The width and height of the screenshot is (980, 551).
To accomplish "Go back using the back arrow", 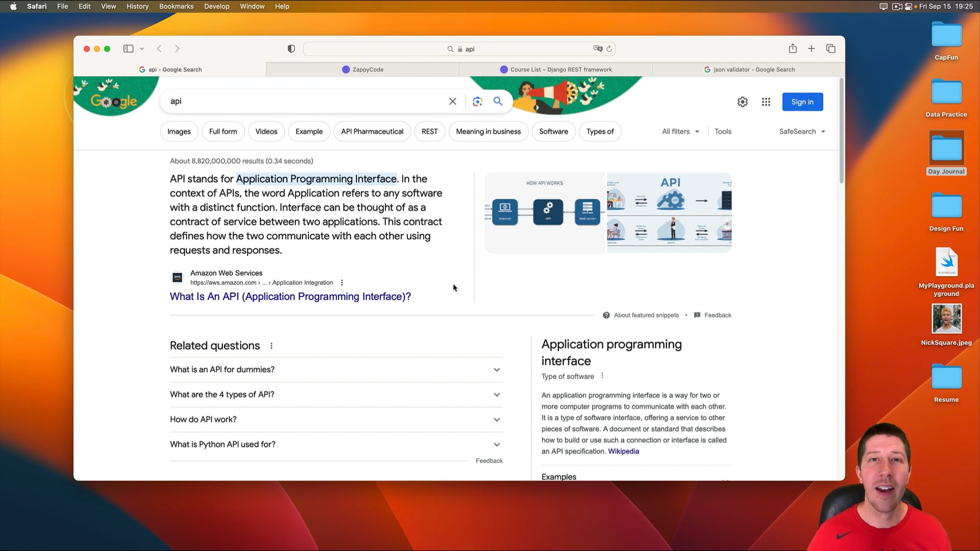I will point(159,49).
